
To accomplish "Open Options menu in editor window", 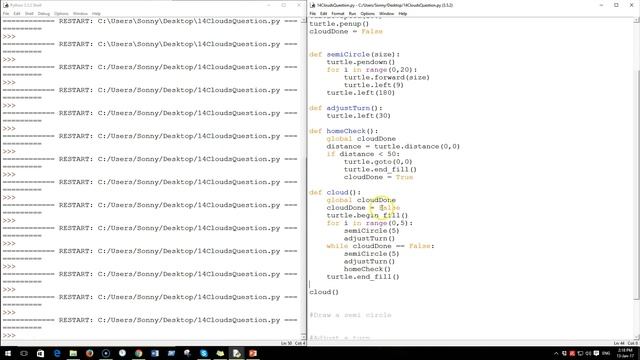I will click(367, 13).
